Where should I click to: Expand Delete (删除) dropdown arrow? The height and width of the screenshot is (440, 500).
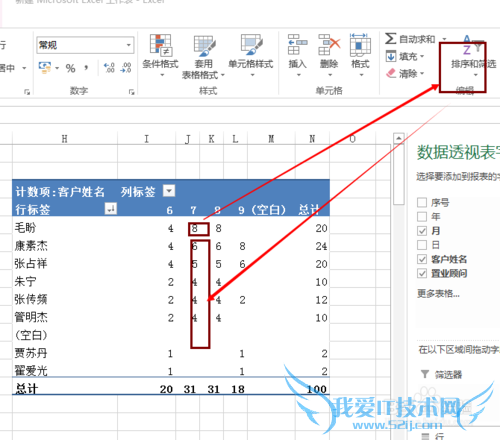330,75
